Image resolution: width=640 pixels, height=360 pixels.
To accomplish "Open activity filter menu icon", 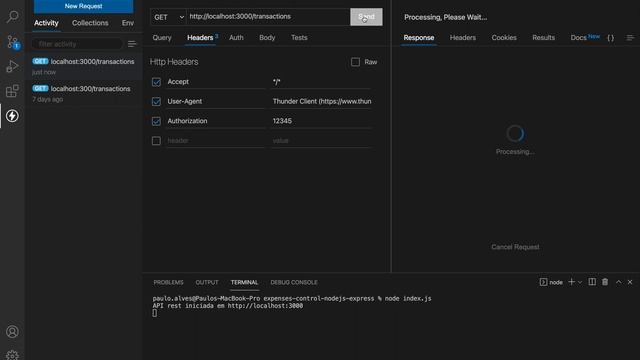I will tap(131, 44).
